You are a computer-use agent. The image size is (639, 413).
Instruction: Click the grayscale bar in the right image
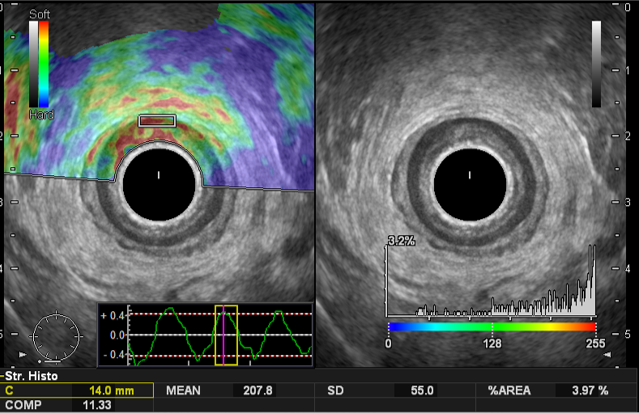coord(597,63)
